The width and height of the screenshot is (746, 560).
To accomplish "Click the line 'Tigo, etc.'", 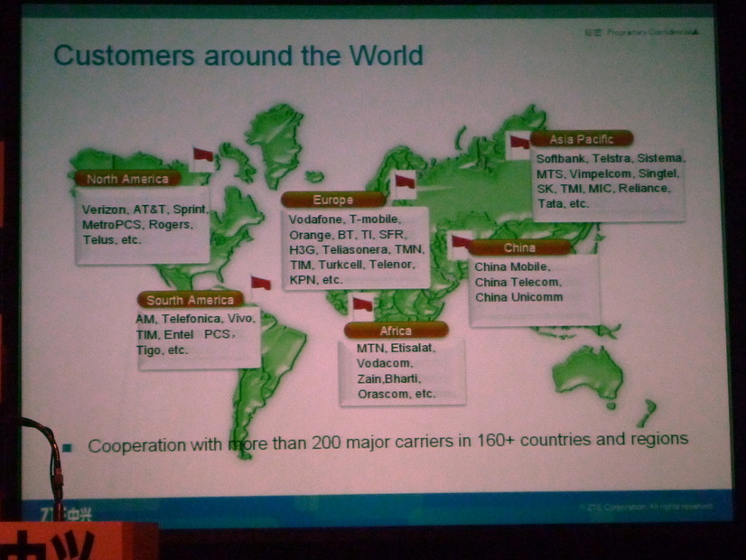I will [162, 350].
